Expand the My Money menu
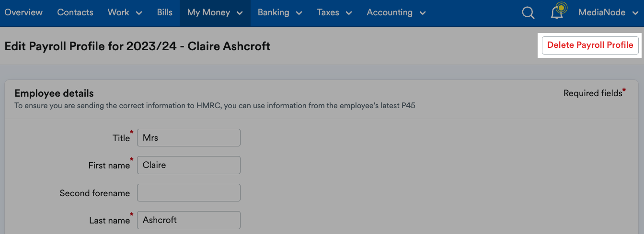This screenshot has height=234, width=644. [215, 13]
